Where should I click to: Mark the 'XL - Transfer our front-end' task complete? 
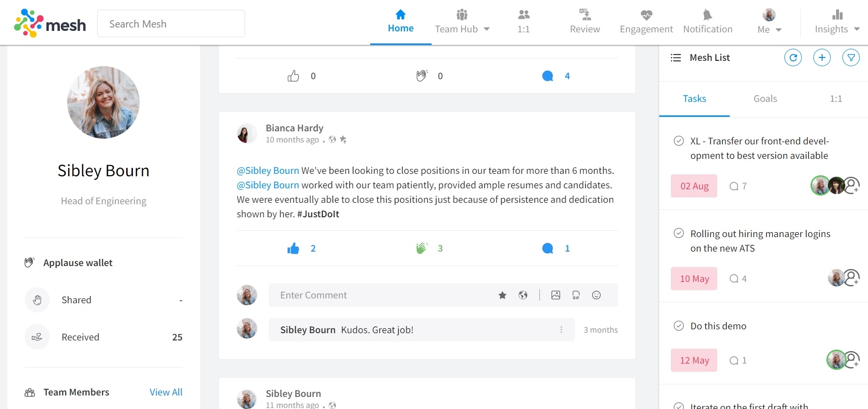679,141
